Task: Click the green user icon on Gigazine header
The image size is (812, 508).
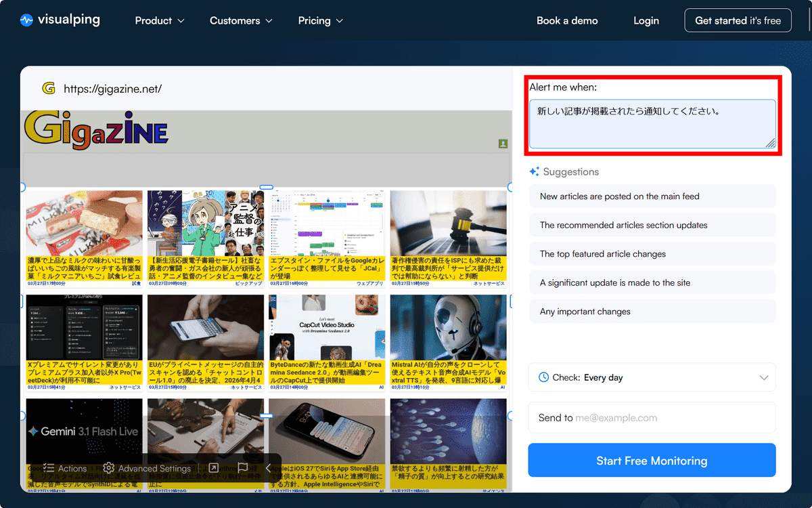Action: pyautogui.click(x=503, y=144)
